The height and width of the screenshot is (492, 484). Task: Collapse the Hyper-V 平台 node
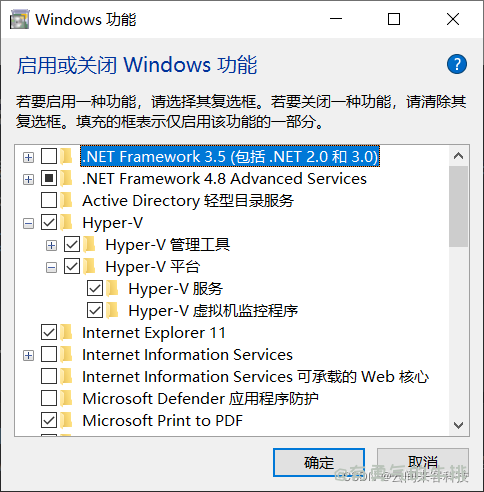tap(51, 267)
